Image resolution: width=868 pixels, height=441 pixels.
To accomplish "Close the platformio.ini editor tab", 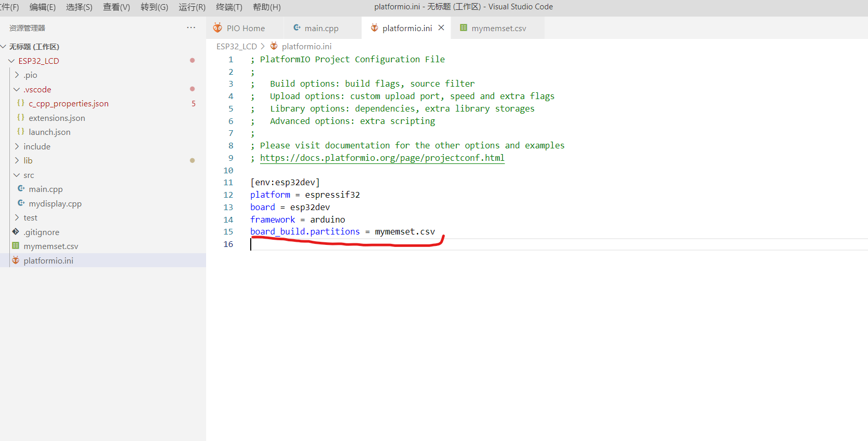I will point(441,28).
